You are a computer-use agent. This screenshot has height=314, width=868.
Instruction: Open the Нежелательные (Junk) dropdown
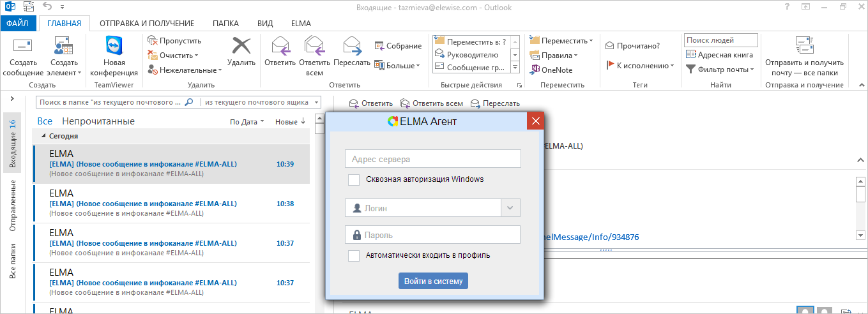click(185, 70)
